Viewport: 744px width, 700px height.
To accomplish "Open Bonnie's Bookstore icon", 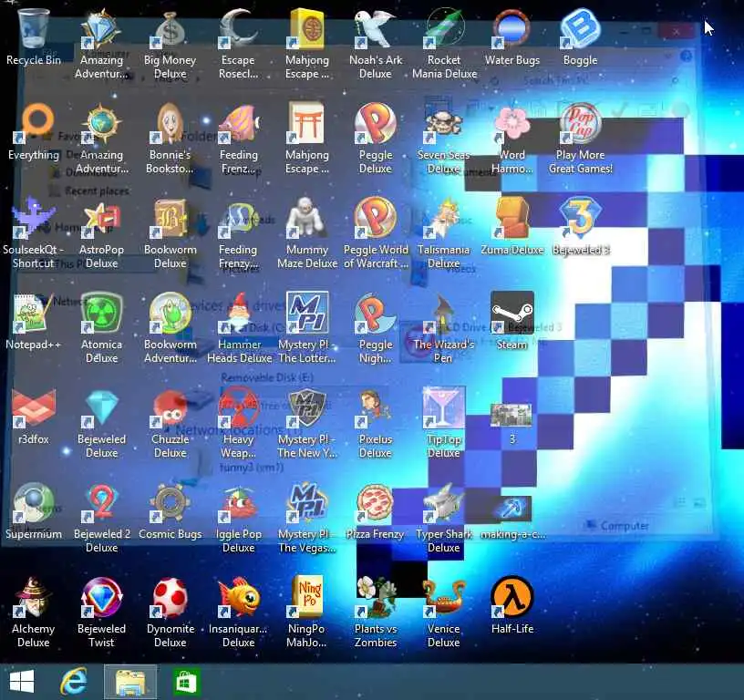I will (170, 124).
